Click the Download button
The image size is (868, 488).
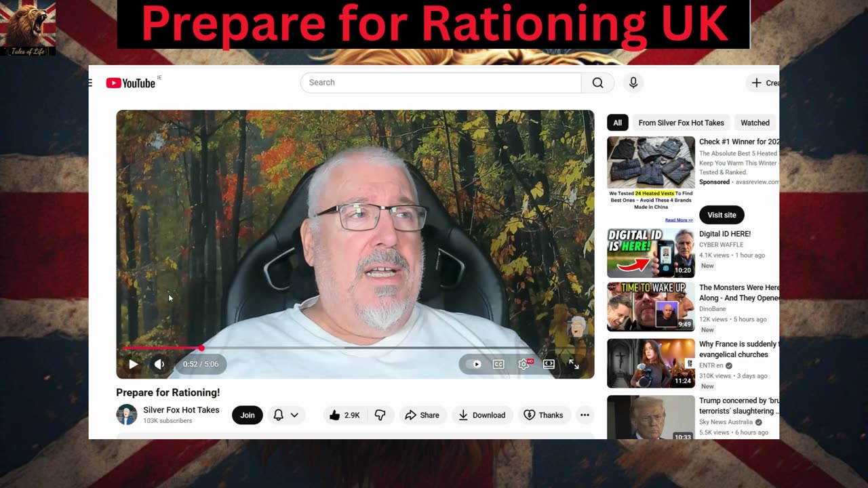click(x=481, y=415)
